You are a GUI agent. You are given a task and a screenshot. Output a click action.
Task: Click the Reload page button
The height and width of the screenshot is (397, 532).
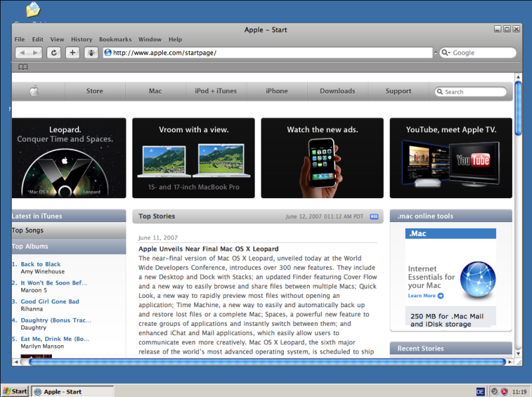pos(54,53)
